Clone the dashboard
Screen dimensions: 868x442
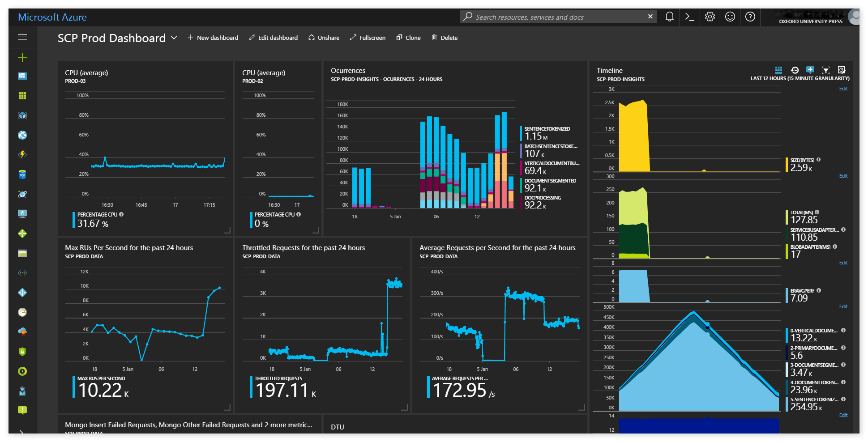point(408,38)
